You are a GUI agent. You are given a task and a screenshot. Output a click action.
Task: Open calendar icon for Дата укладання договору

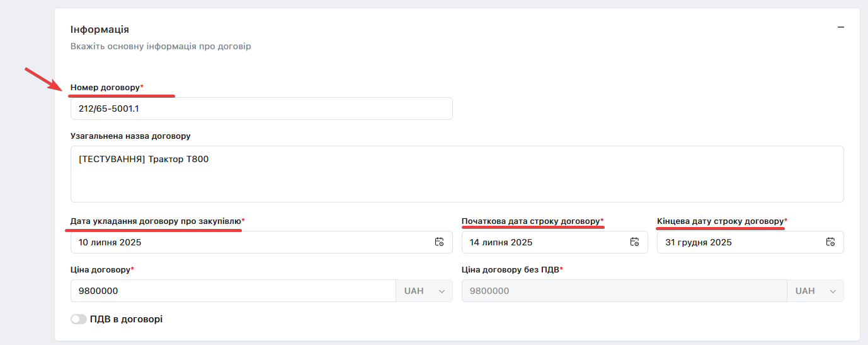coord(439,242)
